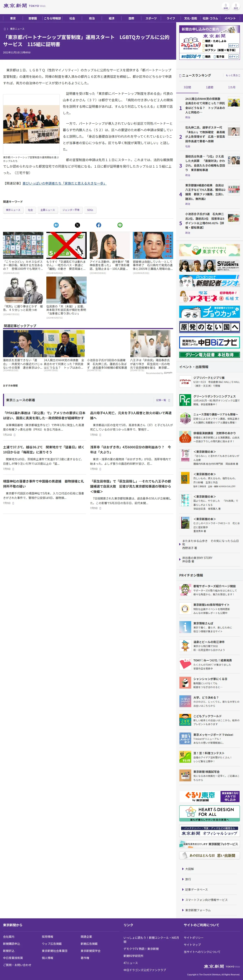
Task: Select 3日間 ranking tab
Action: 187,88
